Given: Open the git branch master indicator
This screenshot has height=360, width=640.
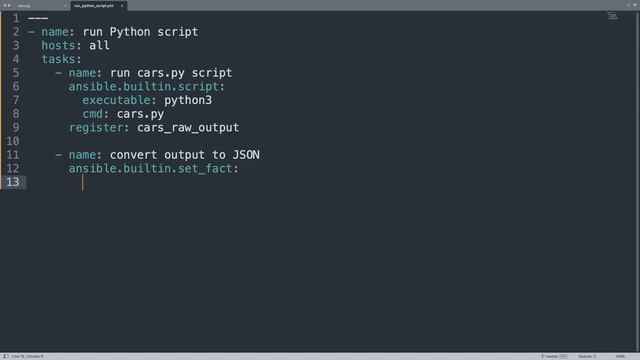Looking at the screenshot, I should pos(554,356).
